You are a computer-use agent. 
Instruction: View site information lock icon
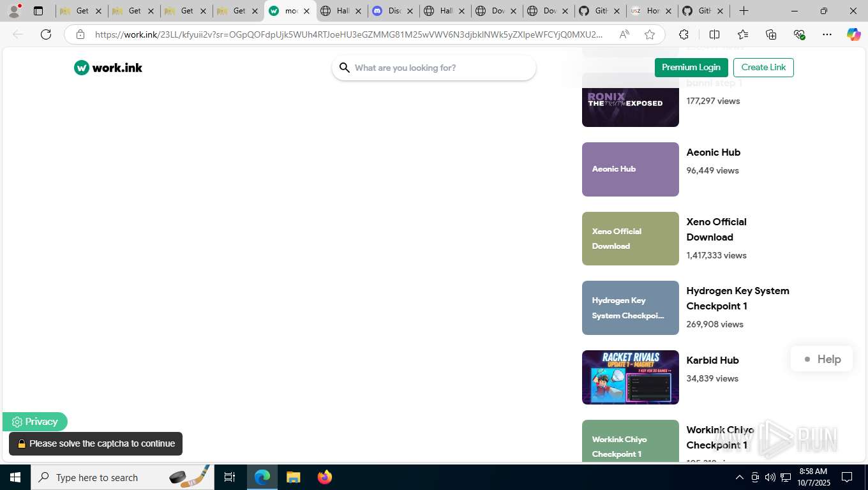point(80,34)
